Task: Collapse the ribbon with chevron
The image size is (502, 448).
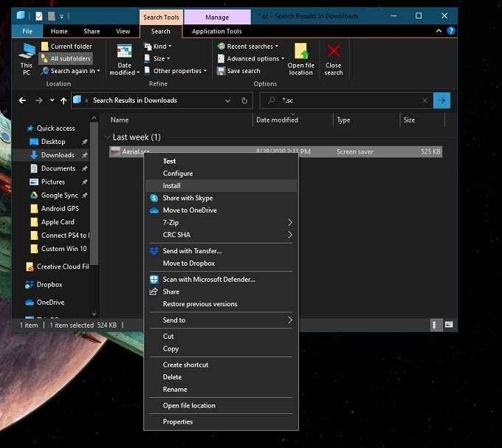Action: (x=439, y=31)
